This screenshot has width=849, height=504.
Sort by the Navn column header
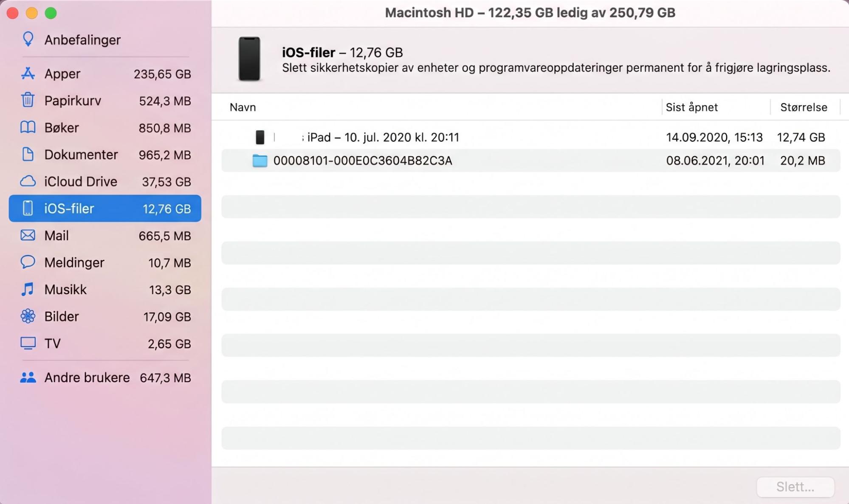click(243, 107)
